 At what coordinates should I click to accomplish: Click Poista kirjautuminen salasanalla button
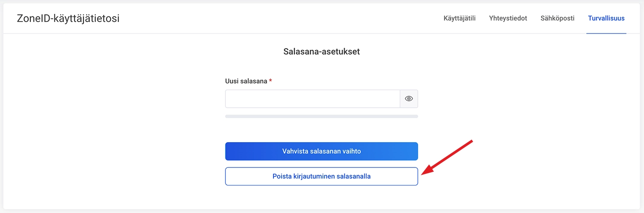click(x=321, y=176)
